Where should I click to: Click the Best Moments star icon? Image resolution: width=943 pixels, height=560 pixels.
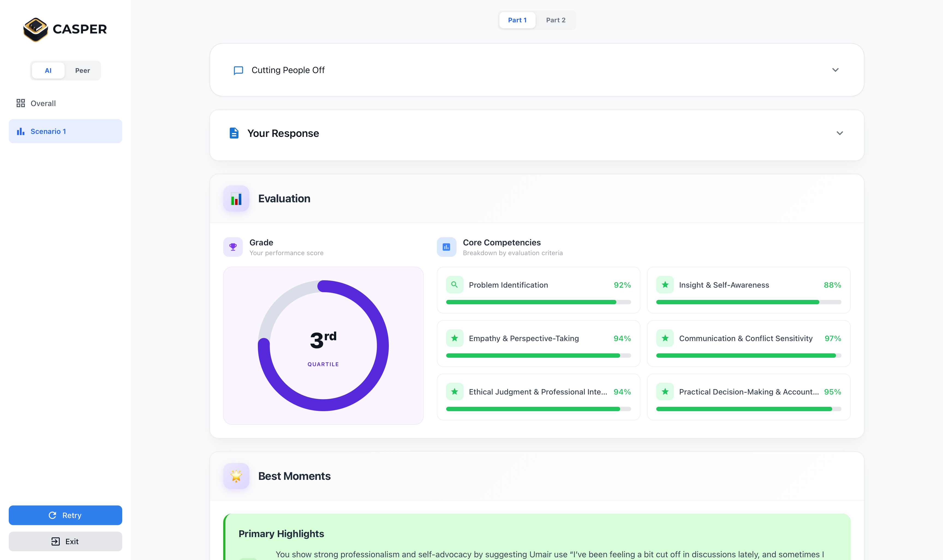coord(236,476)
